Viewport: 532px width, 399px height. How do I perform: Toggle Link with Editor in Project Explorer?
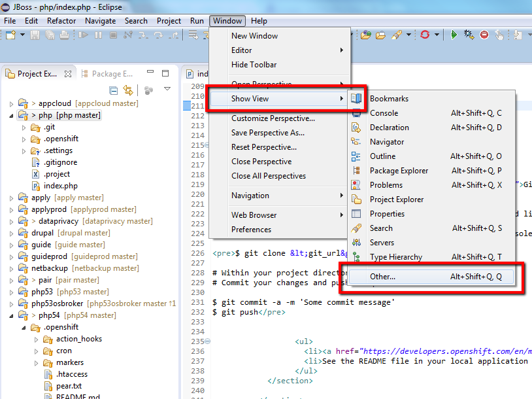click(128, 90)
